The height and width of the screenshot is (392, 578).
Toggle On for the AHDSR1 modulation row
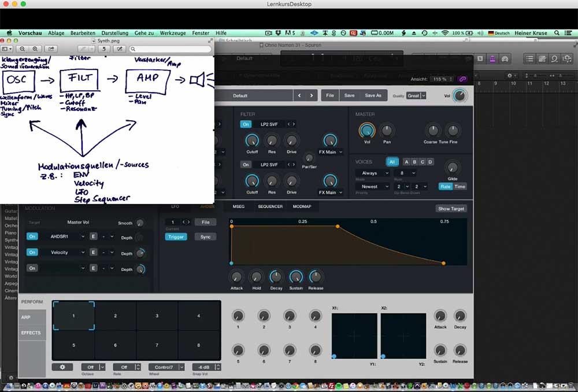coord(32,236)
